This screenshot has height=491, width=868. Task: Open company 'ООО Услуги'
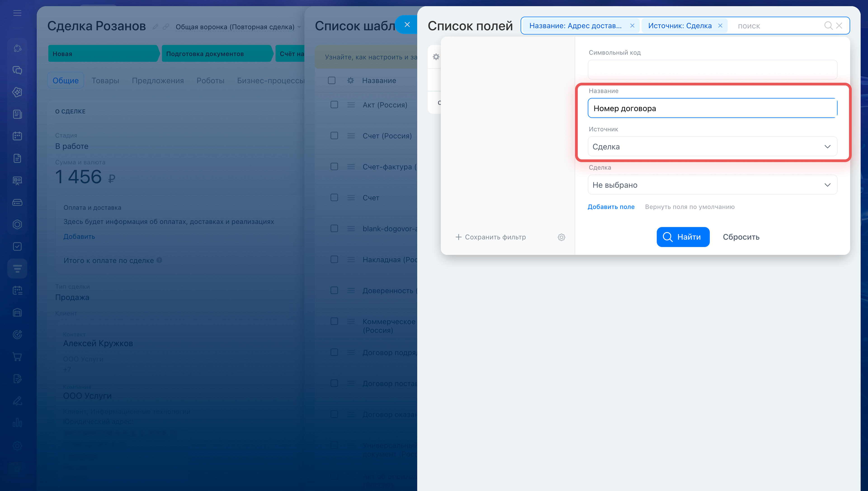click(x=87, y=396)
